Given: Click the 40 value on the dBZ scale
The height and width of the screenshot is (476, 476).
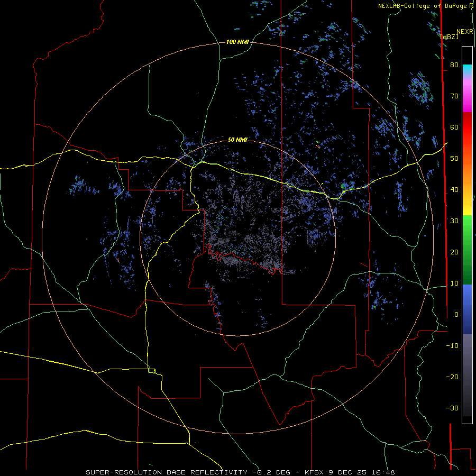Looking at the screenshot, I should point(454,190).
